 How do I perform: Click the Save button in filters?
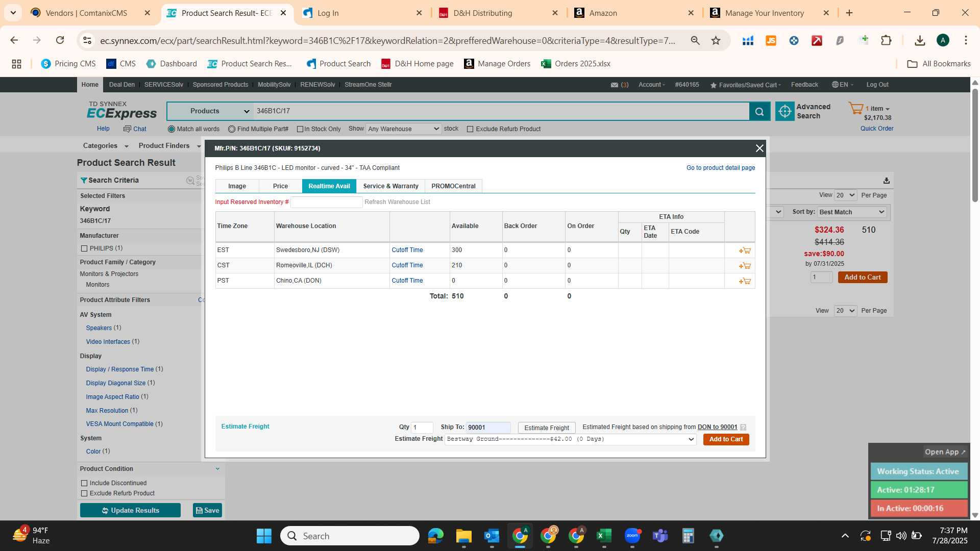pos(207,511)
